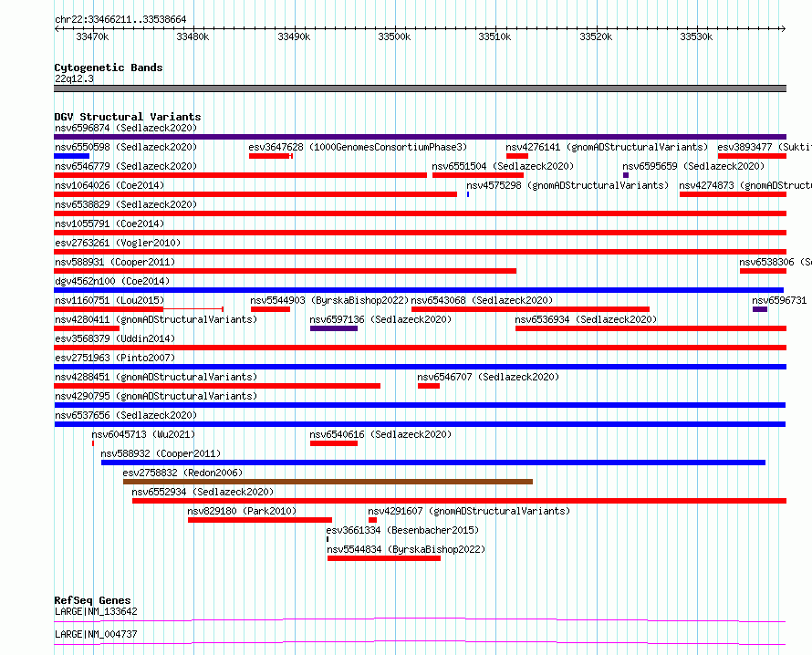Open LARGE|NM_133642 gene label

(x=96, y=611)
